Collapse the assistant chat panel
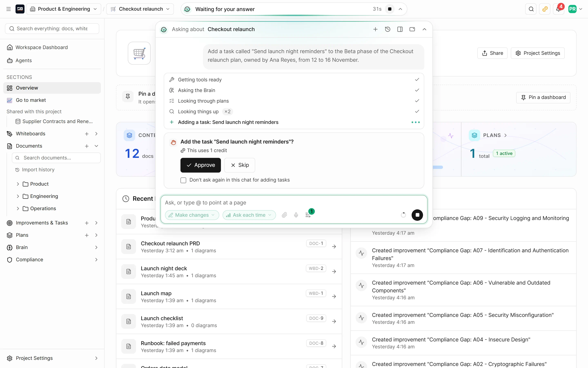 tap(424, 29)
